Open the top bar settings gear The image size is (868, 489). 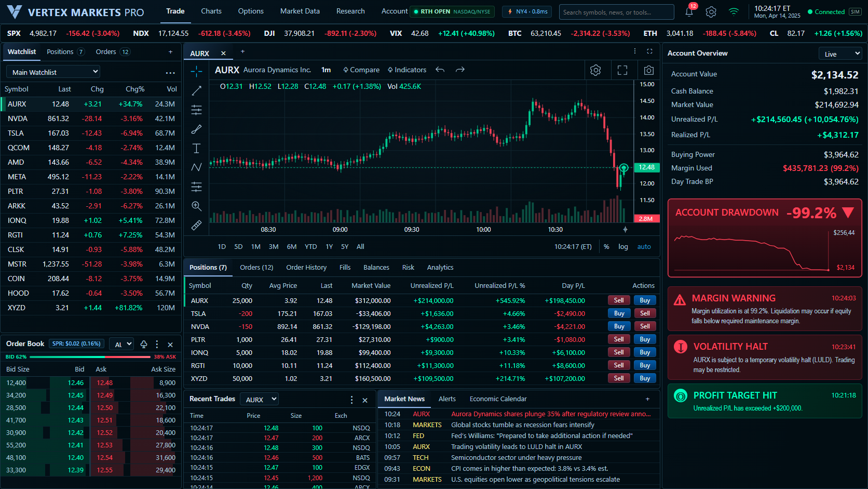click(711, 12)
